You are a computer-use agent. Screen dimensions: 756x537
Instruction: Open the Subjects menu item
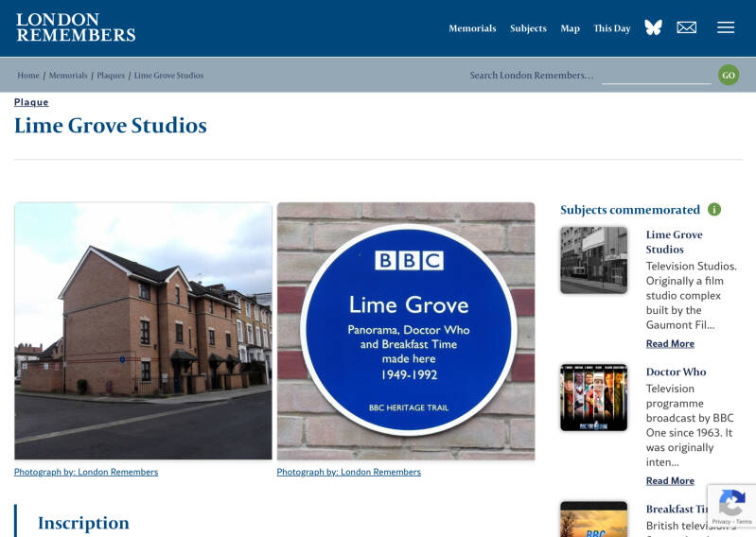point(528,28)
